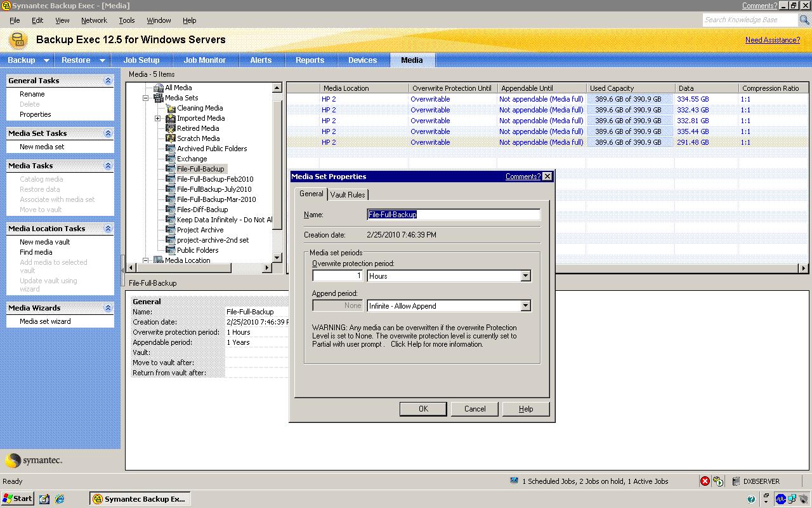Click OK in Media Set Properties

[x=423, y=409]
